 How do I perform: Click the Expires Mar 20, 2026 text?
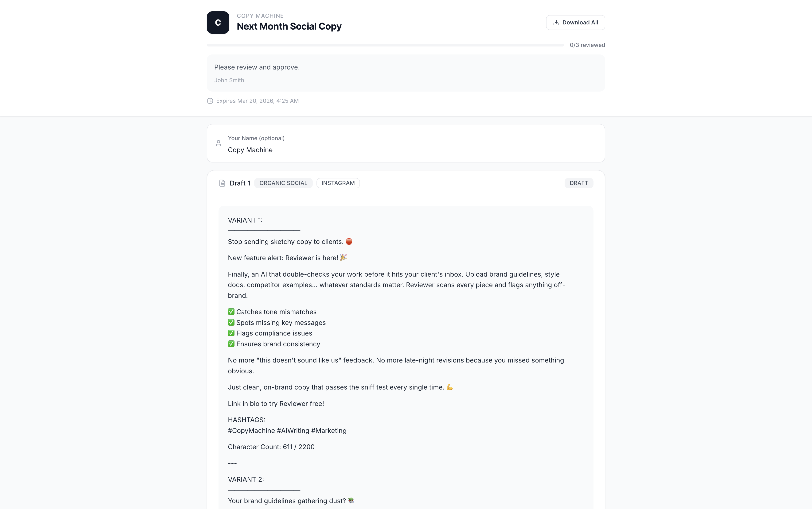tap(257, 101)
